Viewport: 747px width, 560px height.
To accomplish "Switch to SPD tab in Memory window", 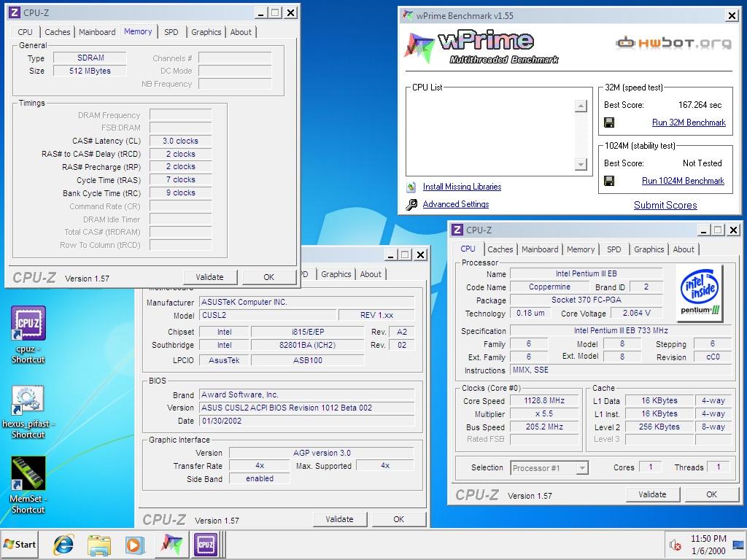I will coord(171,32).
